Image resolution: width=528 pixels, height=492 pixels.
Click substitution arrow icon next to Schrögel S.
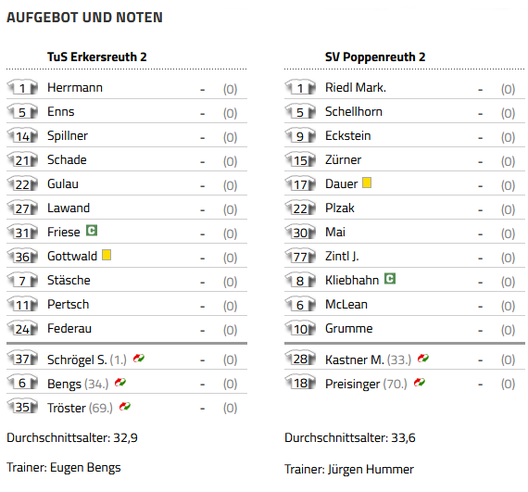[139, 358]
